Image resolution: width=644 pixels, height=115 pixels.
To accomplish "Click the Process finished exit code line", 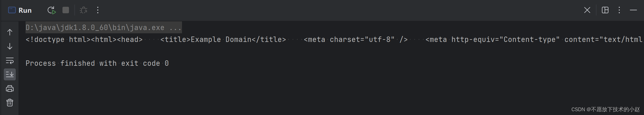I will point(97,63).
